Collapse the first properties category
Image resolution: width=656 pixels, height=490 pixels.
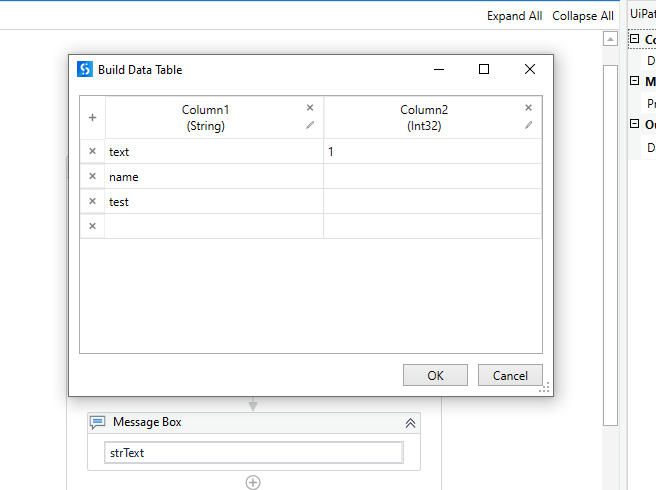coord(635,39)
